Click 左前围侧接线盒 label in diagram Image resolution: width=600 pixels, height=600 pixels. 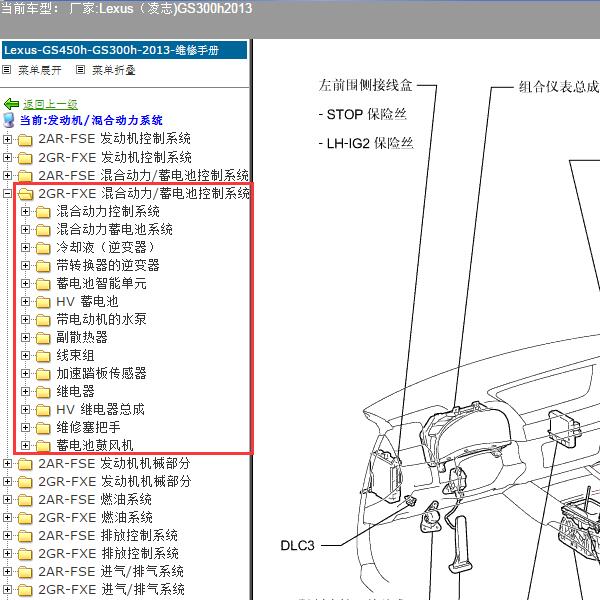tap(365, 85)
